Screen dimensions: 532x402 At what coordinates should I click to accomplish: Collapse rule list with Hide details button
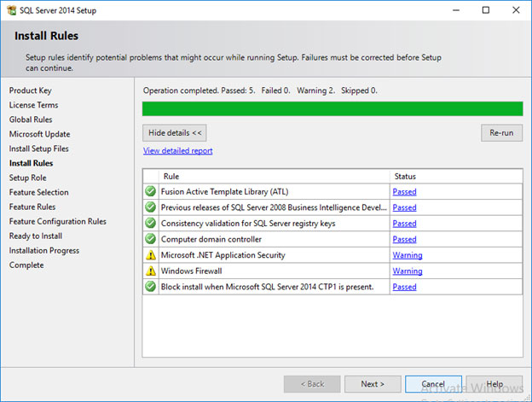175,133
